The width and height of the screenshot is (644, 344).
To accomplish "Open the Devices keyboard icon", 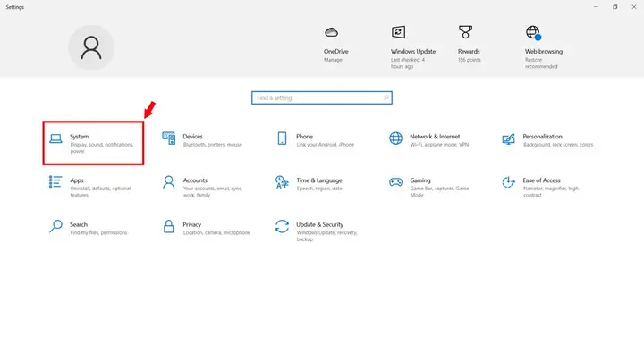I will click(x=169, y=138).
